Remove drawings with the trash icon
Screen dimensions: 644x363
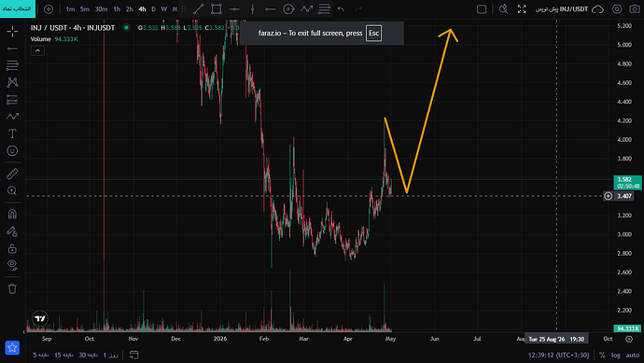tap(12, 288)
